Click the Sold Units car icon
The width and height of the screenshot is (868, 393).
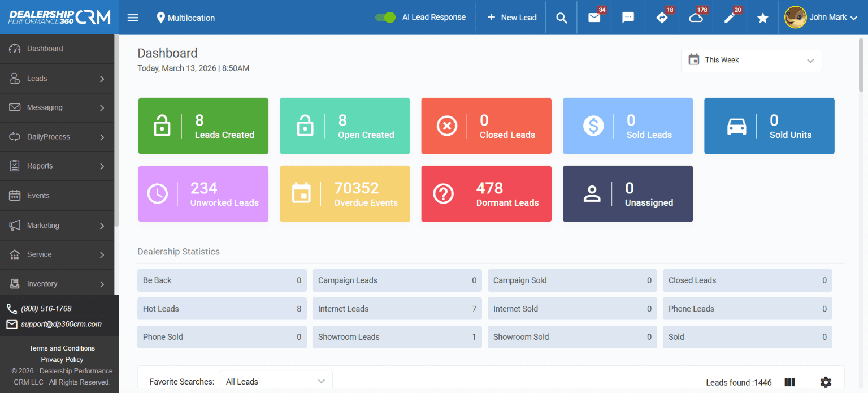(736, 127)
